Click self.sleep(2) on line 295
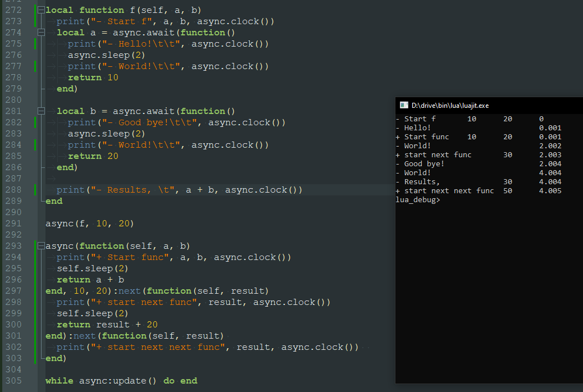The height and width of the screenshot is (392, 583). 93,268
